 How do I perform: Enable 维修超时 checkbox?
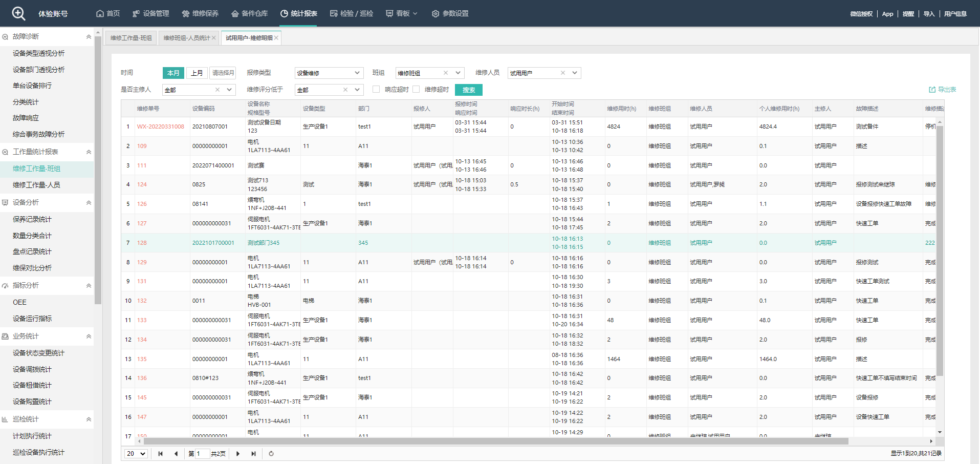(416, 89)
